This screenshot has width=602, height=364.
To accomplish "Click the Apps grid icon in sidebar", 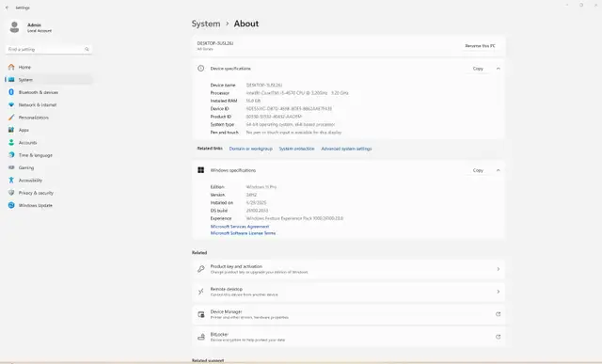I will [x=11, y=130].
